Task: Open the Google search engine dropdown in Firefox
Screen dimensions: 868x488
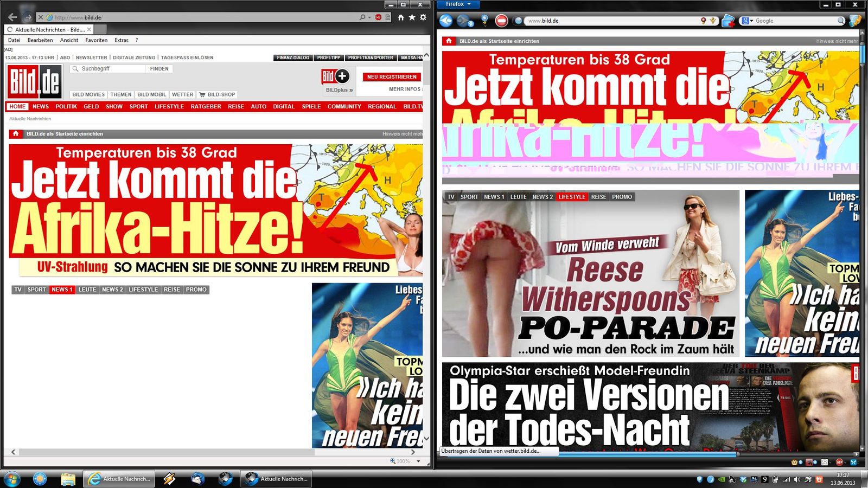Action: [748, 21]
